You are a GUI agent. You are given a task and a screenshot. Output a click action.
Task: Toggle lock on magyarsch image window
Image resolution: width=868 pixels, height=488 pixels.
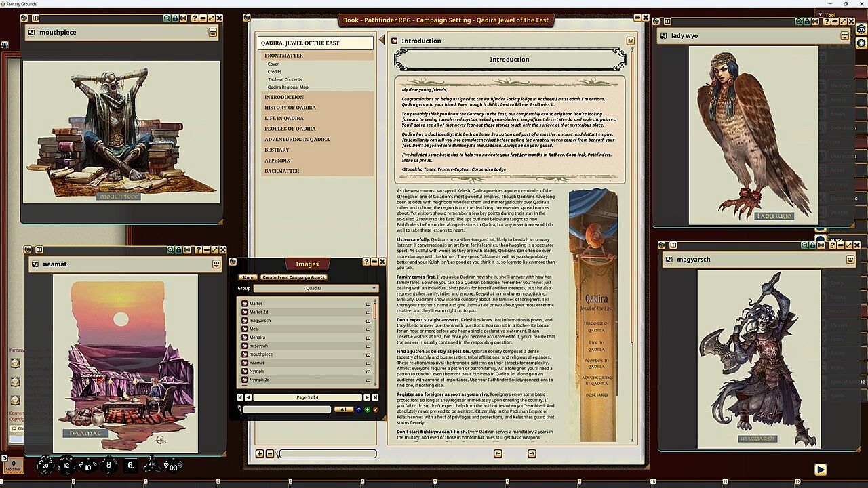pos(814,245)
